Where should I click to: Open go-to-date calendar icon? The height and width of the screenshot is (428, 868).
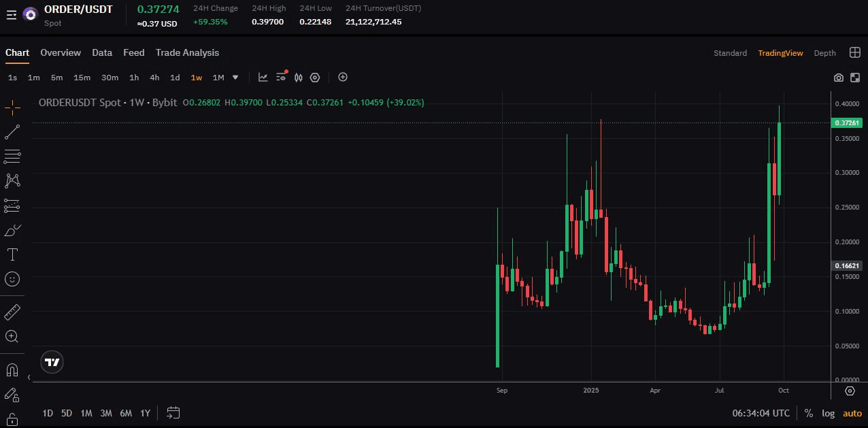click(x=173, y=412)
